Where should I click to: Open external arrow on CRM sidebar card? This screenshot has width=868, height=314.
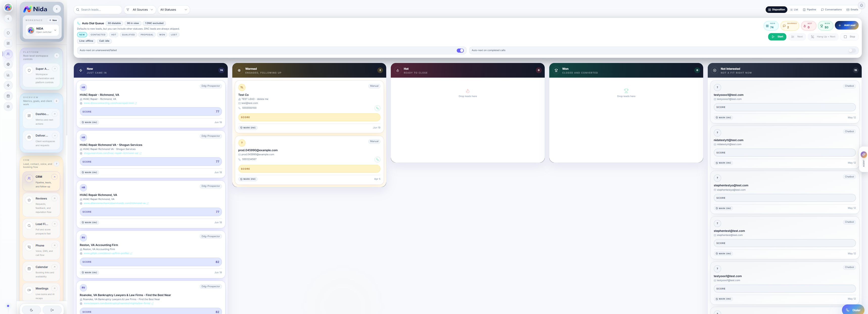pyautogui.click(x=54, y=177)
